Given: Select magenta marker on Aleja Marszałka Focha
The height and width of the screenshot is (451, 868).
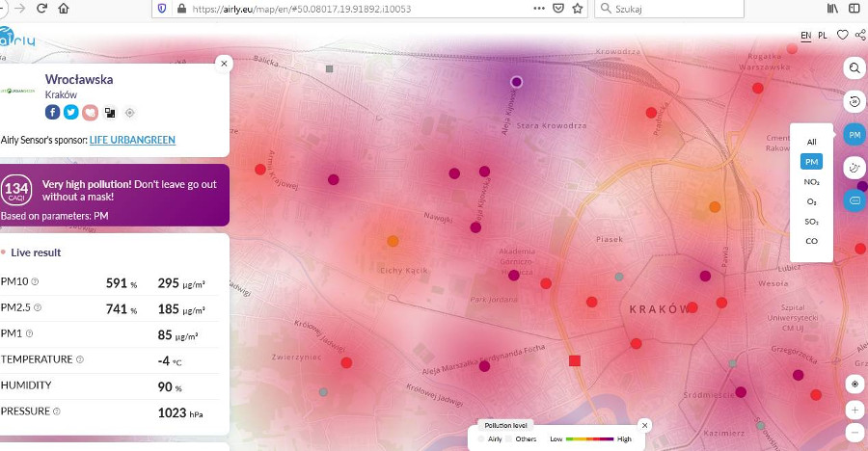Looking at the screenshot, I should pos(484,366).
